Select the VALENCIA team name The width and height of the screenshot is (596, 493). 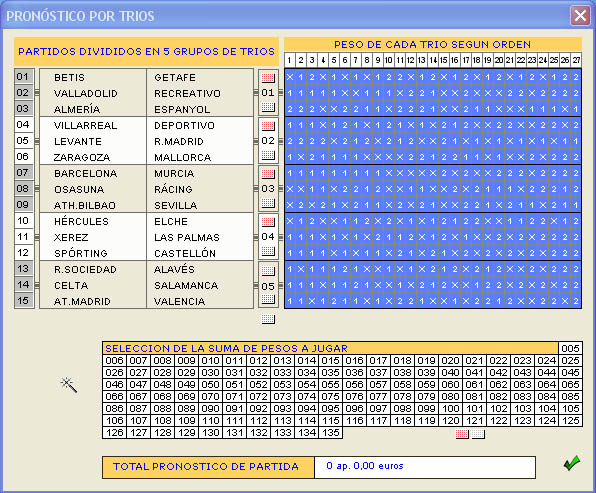[x=179, y=301]
